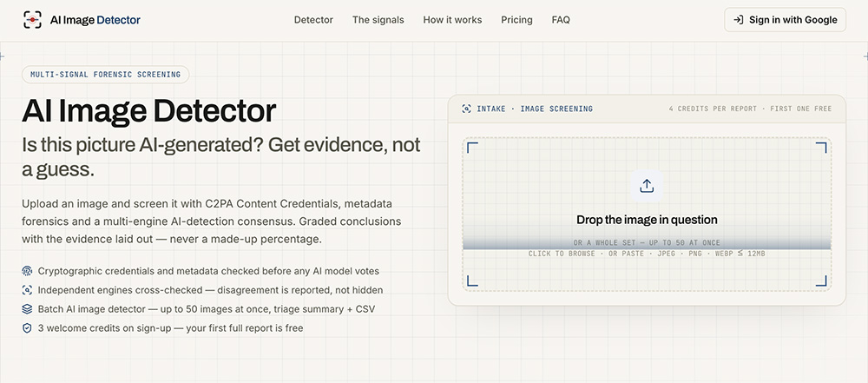
Task: Click 'Batch AI image detector' feature line
Action: pos(207,308)
